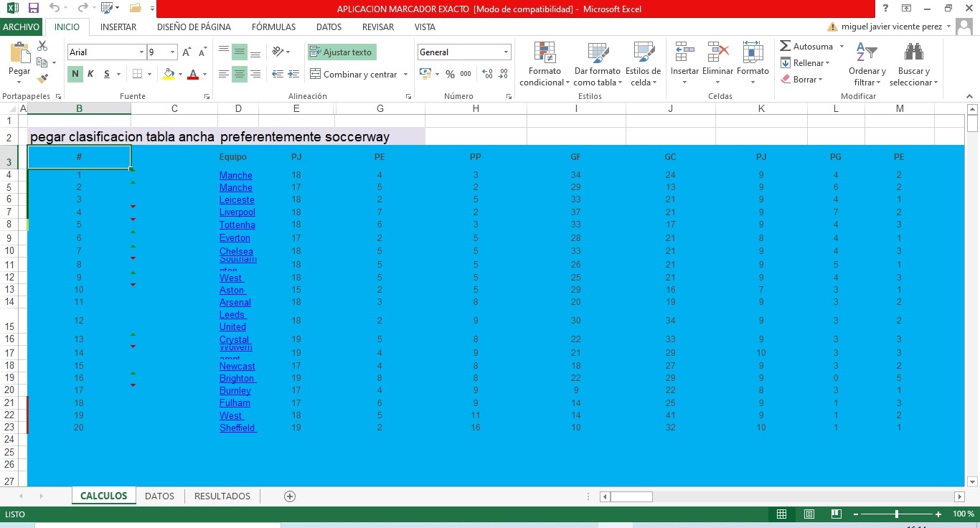
Task: Open the font size dropdown
Action: [173, 52]
